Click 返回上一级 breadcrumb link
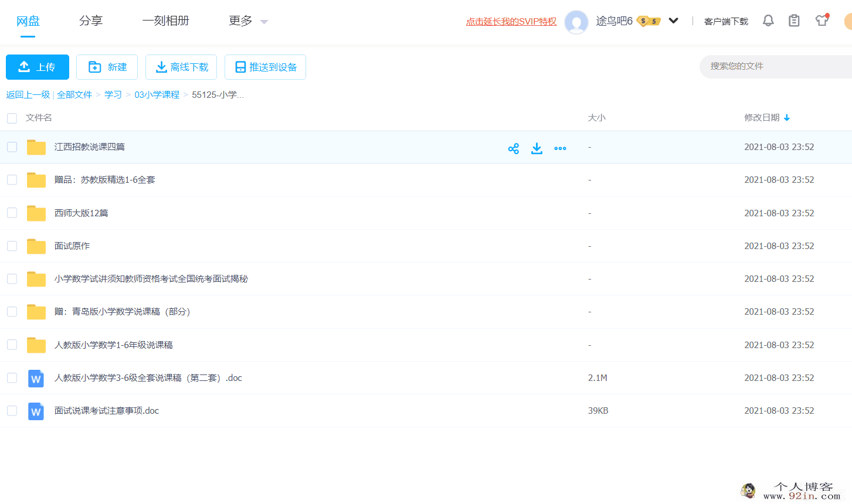Screen dimensions: 852x504 (28, 95)
